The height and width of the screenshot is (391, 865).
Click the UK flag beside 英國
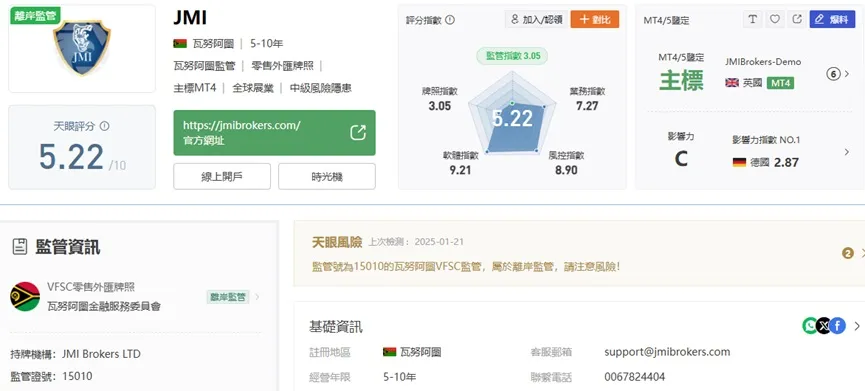click(732, 83)
